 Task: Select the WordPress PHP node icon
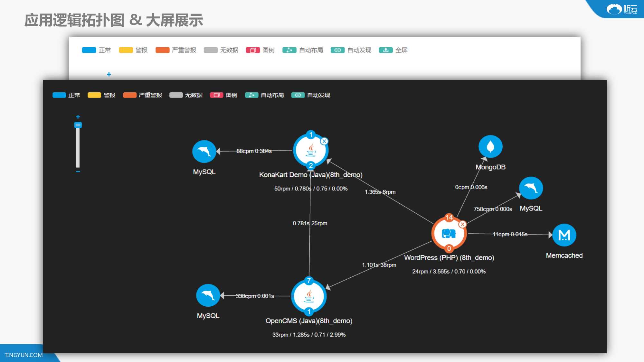[x=449, y=233]
